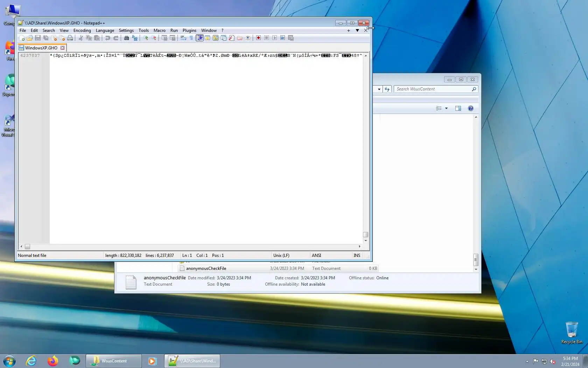Change the view using the WsusContent view button
Image resolution: width=588 pixels, height=368 pixels.
pyautogui.click(x=439, y=108)
